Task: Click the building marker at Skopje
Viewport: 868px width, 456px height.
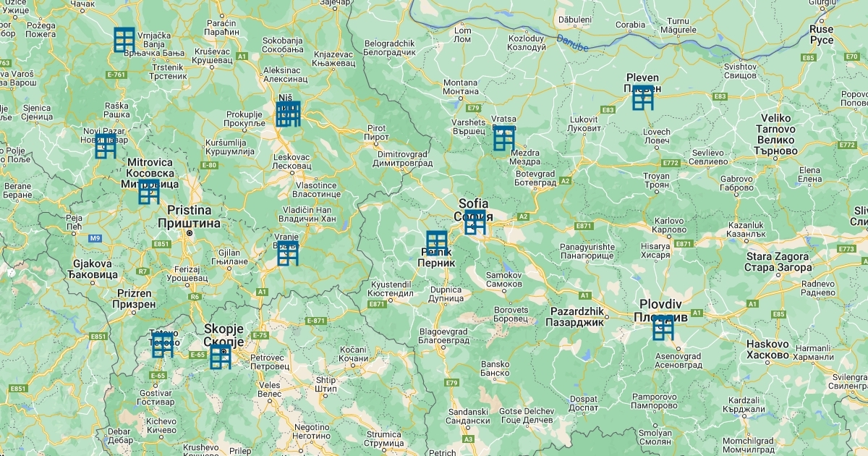Action: (x=220, y=357)
